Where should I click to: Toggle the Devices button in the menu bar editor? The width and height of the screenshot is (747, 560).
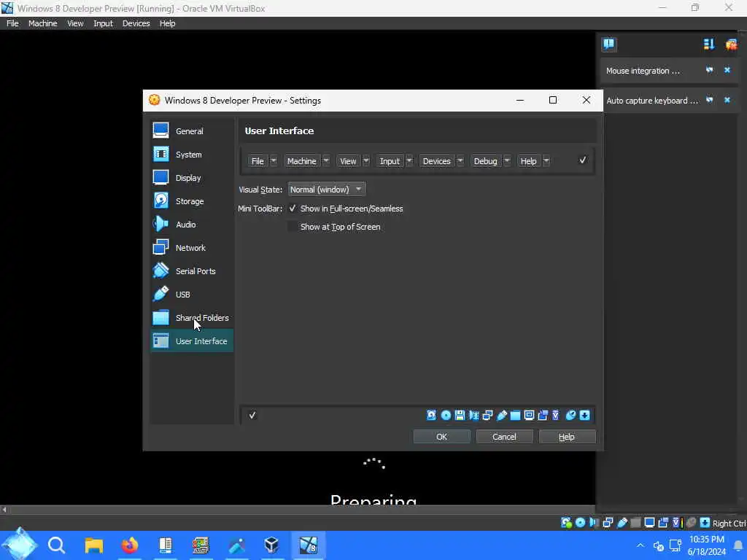tap(436, 161)
